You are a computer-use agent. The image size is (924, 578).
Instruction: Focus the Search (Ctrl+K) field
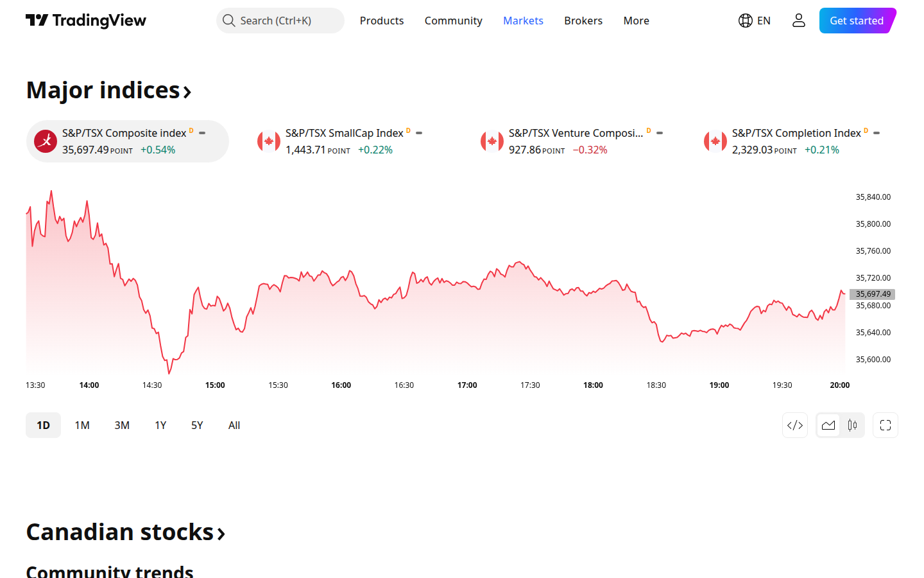click(x=280, y=21)
